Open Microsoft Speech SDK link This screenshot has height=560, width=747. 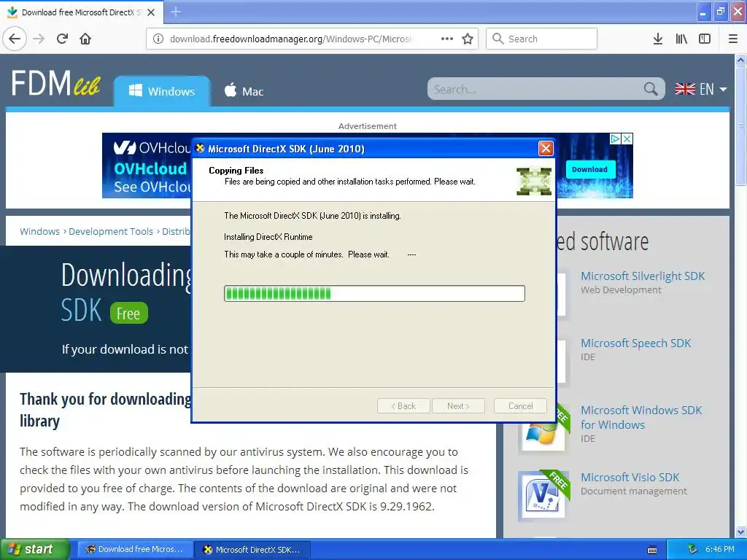pos(635,343)
